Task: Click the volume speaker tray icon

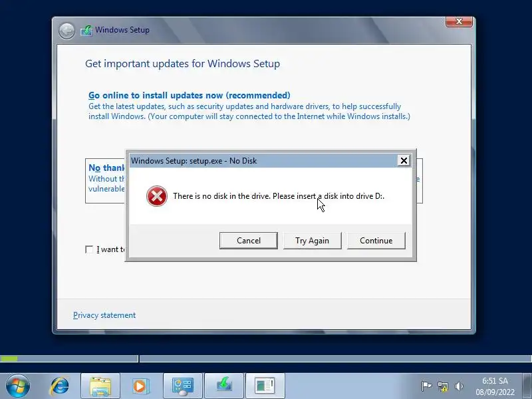Action: pos(459,386)
